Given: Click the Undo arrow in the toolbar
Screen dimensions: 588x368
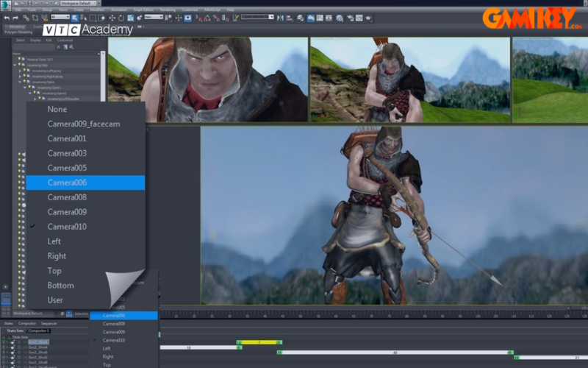Looking at the screenshot, I should [x=7, y=18].
